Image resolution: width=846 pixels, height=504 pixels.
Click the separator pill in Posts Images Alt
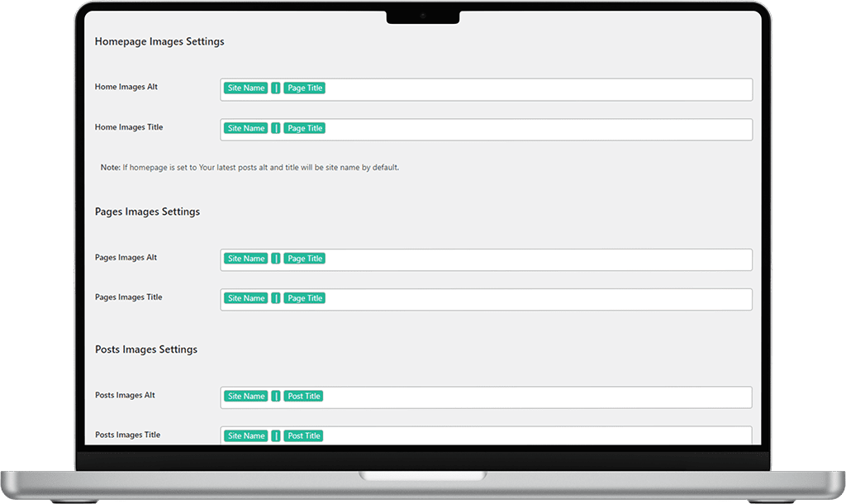point(275,396)
